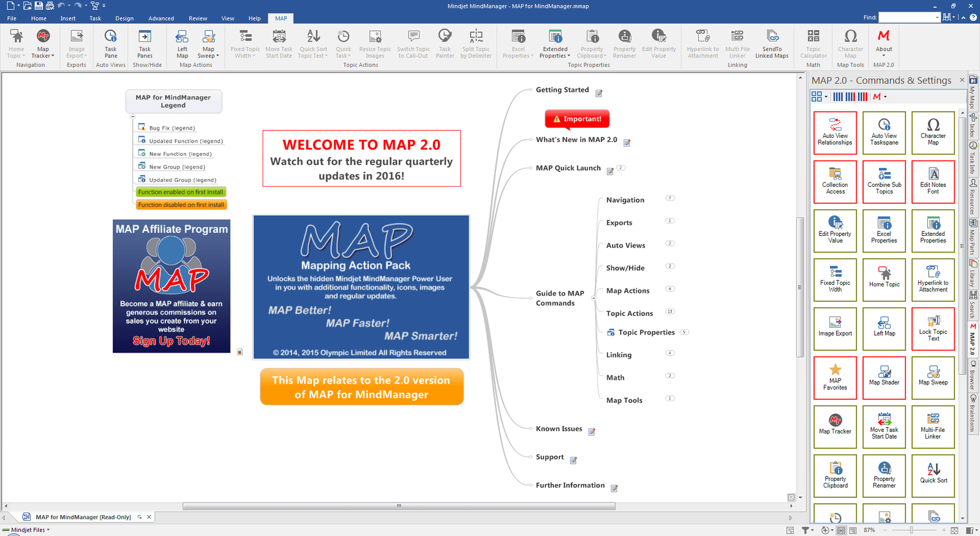980x536 pixels.
Task: Open the Getting Started topic notes icon
Action: tap(598, 93)
